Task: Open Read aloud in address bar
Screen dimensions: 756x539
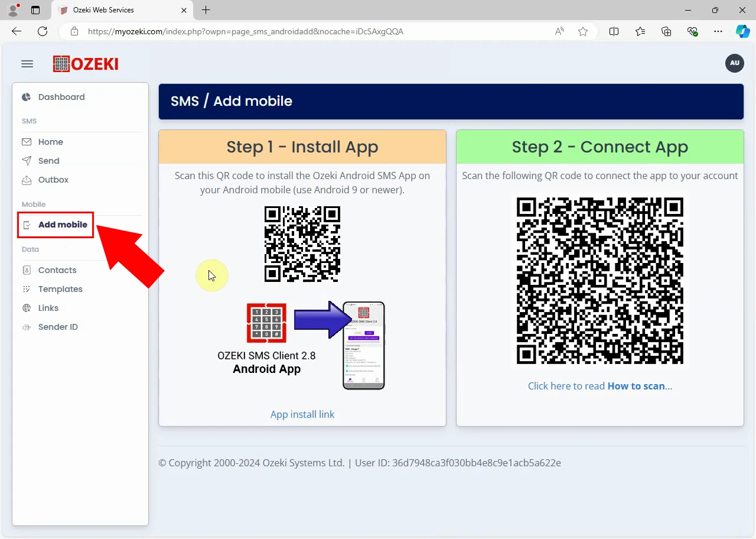Action: pyautogui.click(x=559, y=31)
